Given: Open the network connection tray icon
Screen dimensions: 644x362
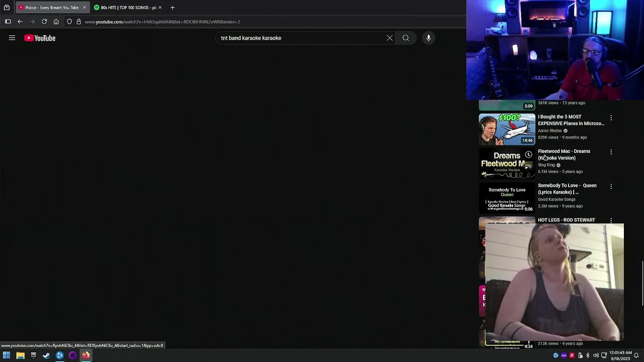Looking at the screenshot, I should tap(604, 355).
